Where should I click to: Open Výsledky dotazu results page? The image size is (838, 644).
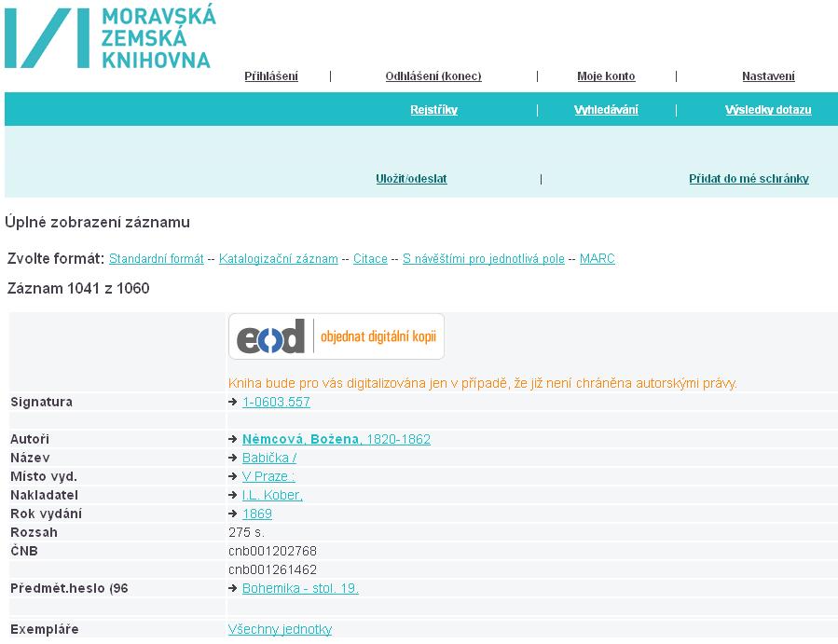(768, 110)
